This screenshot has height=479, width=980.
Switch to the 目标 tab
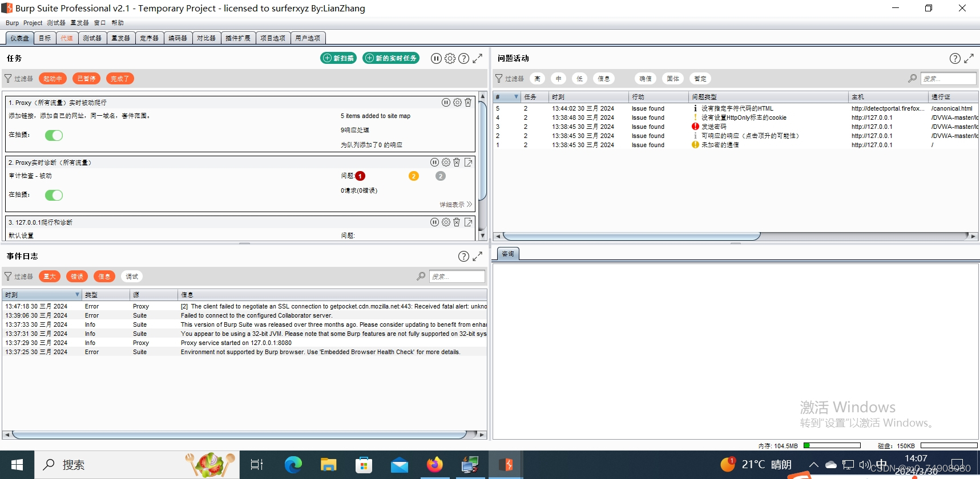click(45, 38)
